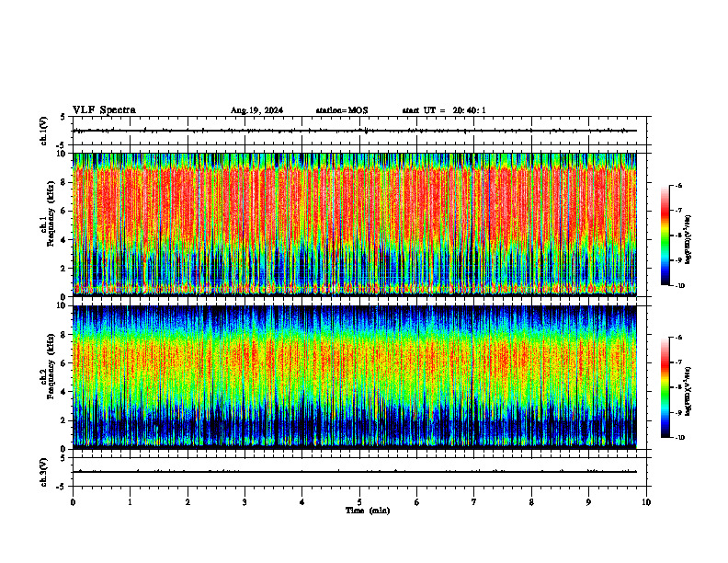728x563 pixels.
Task: Click the "0" tick on time axis
Action: [x=73, y=502]
